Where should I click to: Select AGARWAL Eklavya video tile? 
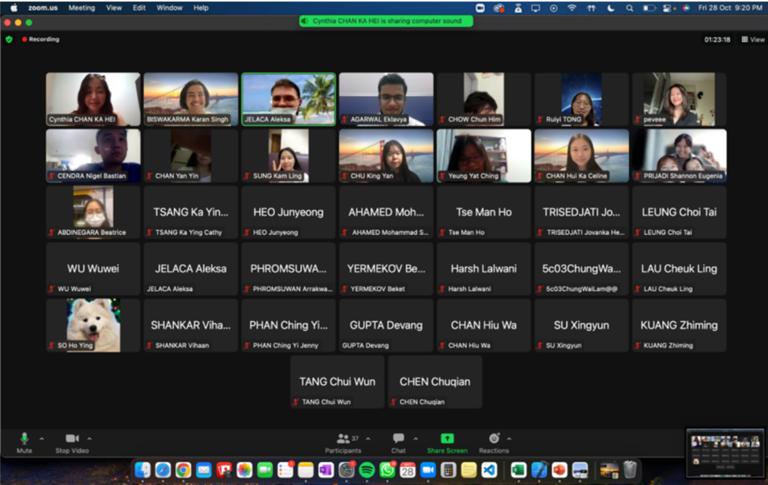pos(386,99)
